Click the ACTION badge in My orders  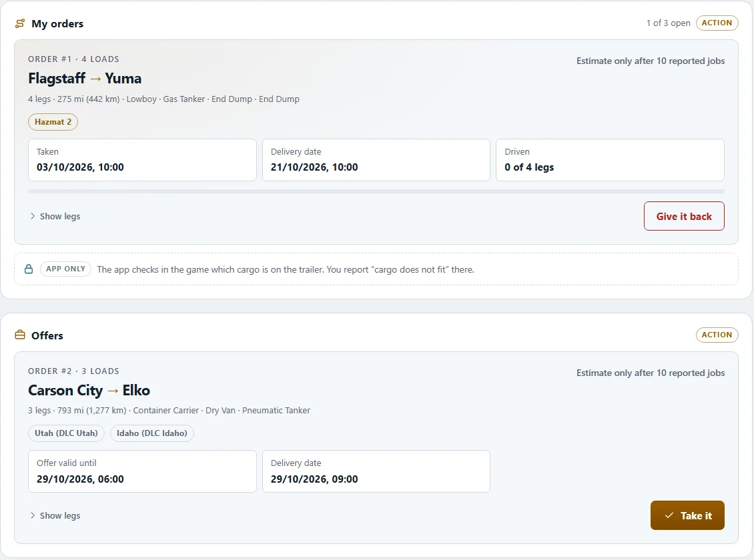(717, 23)
